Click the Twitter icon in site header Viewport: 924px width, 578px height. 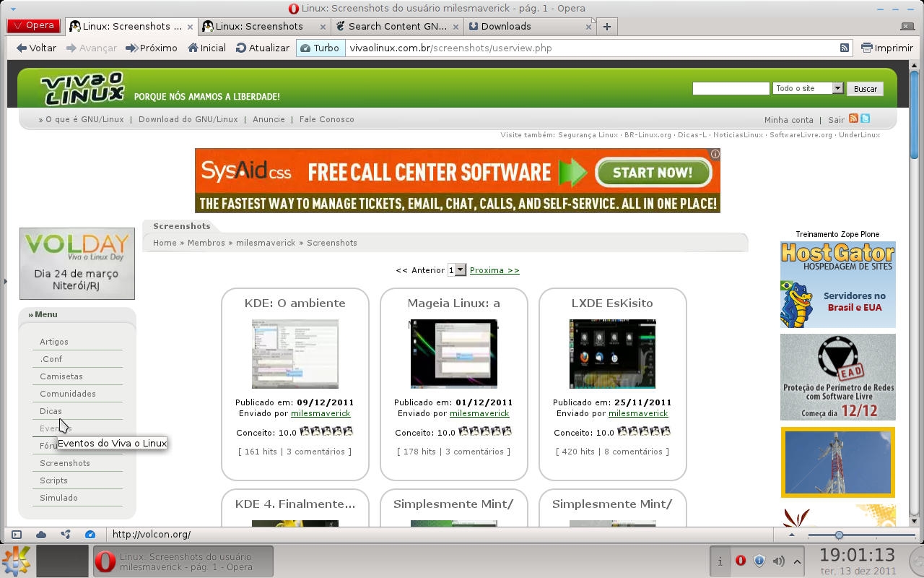865,118
